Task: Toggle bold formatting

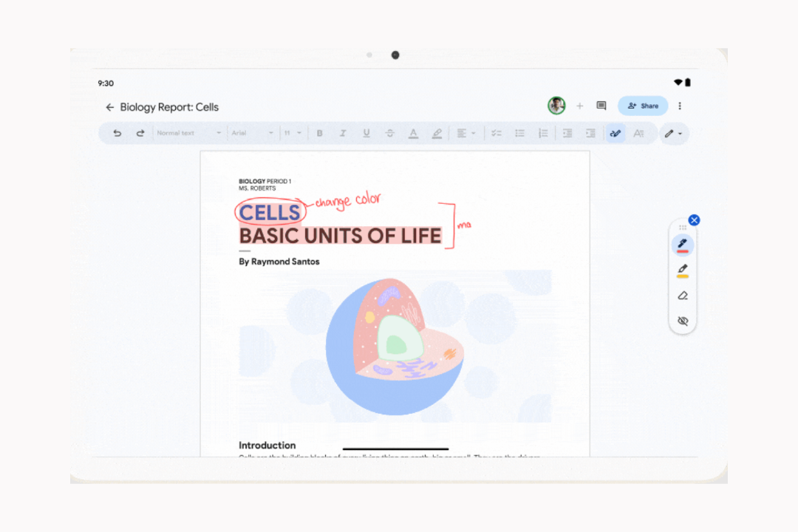Action: [320, 133]
